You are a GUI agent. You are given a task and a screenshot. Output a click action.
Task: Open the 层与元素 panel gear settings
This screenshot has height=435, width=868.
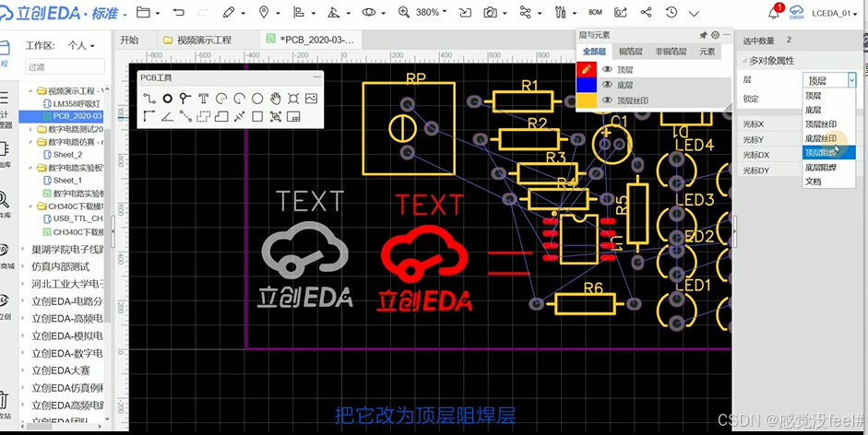(x=715, y=35)
